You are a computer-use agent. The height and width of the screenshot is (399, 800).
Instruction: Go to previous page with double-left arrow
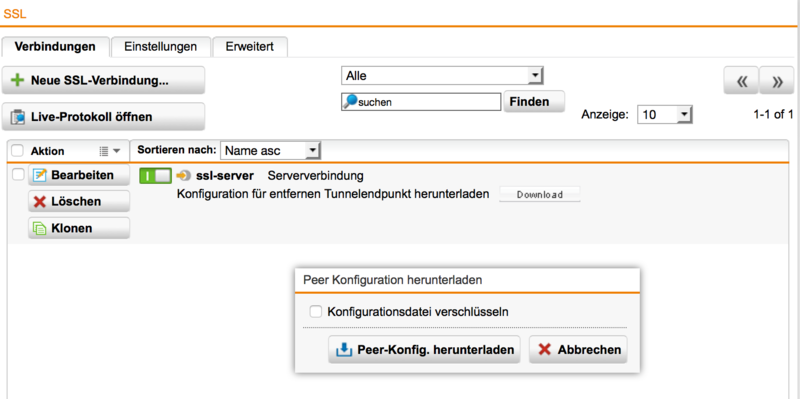[x=741, y=81]
